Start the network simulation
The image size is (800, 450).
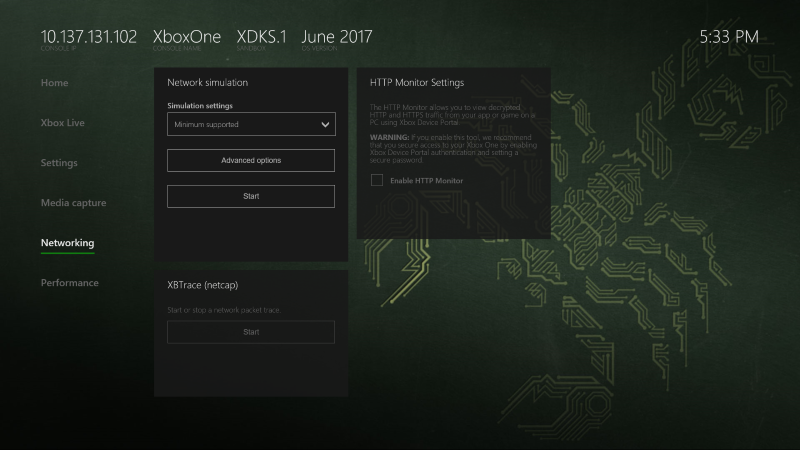(251, 196)
